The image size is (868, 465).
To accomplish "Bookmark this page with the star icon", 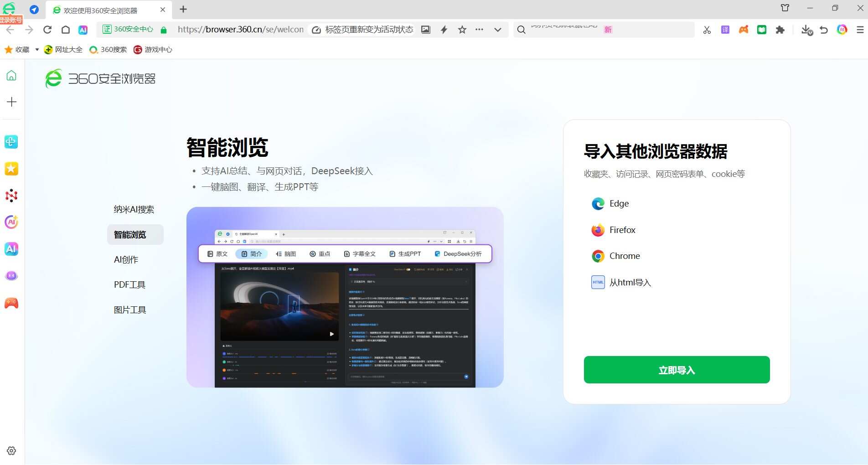I will click(462, 30).
